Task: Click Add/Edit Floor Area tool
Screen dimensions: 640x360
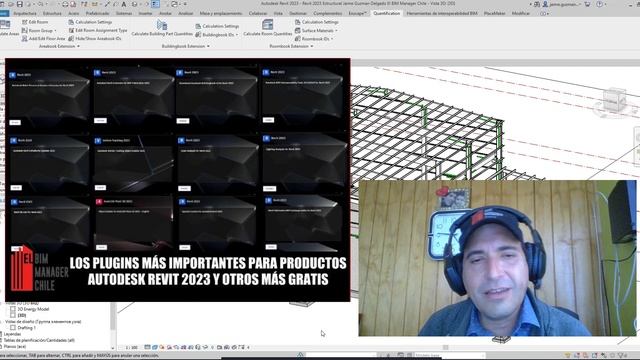Action: tap(43, 38)
